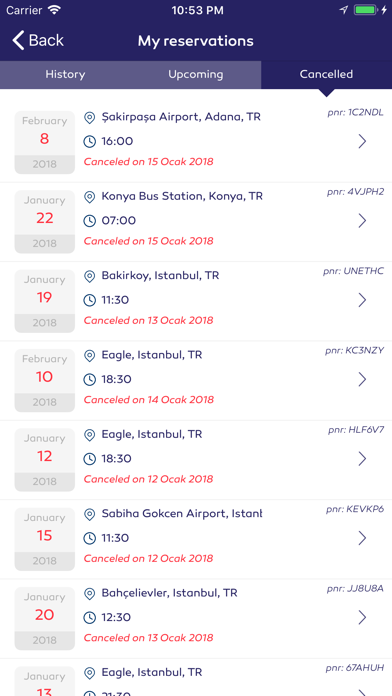
Task: Tap the clock icon next to 07:00
Action: tap(90, 221)
